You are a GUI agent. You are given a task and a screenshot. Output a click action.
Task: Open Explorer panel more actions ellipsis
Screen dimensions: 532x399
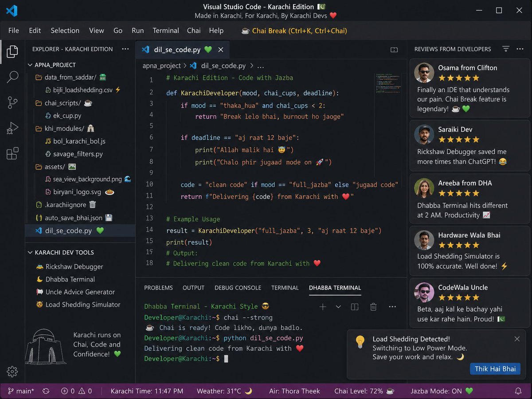[x=125, y=49]
